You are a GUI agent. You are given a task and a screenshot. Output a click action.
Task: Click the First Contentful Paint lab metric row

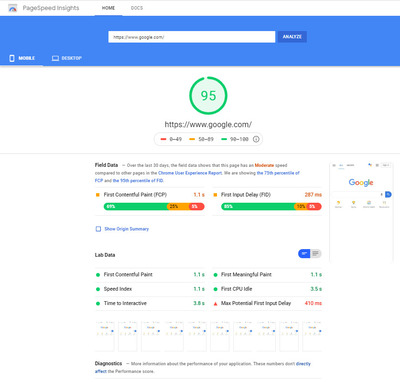150,275
